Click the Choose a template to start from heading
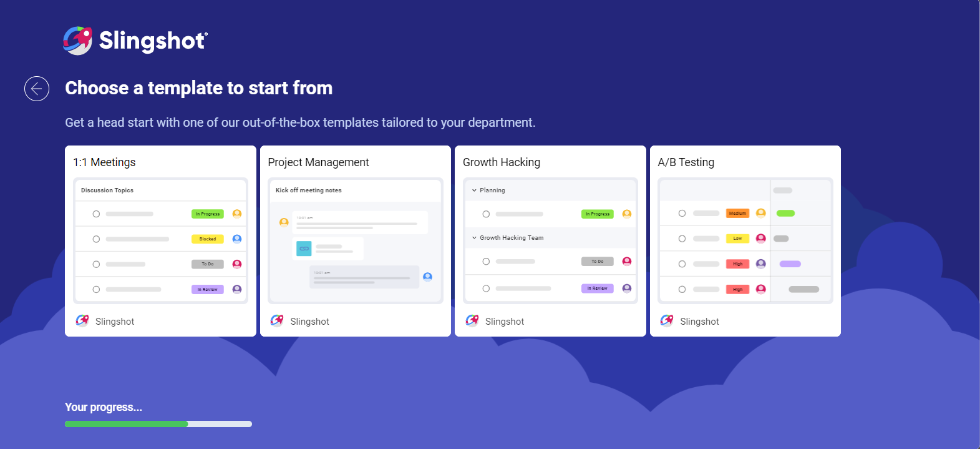 point(199,88)
